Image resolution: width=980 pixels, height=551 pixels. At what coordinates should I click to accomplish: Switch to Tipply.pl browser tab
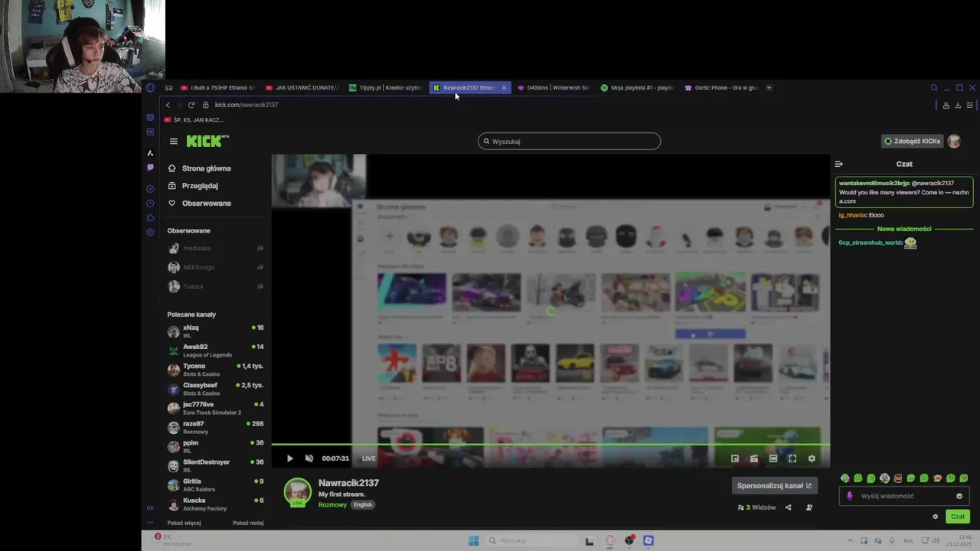pyautogui.click(x=385, y=88)
